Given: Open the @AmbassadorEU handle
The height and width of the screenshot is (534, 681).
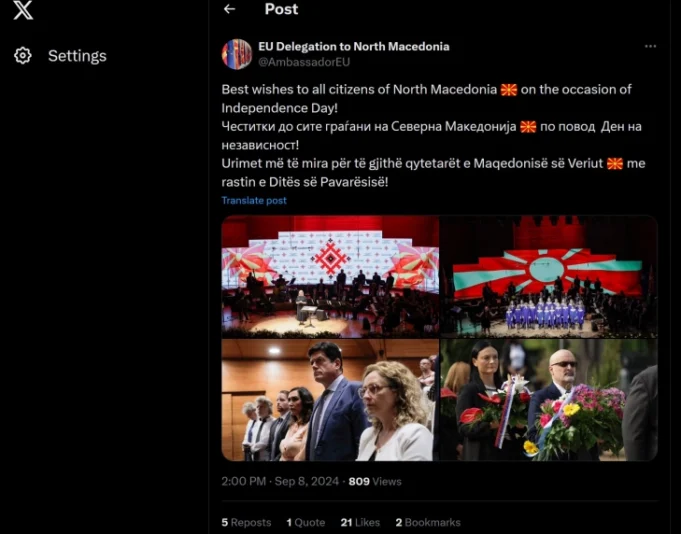Looking at the screenshot, I should tap(304, 62).
